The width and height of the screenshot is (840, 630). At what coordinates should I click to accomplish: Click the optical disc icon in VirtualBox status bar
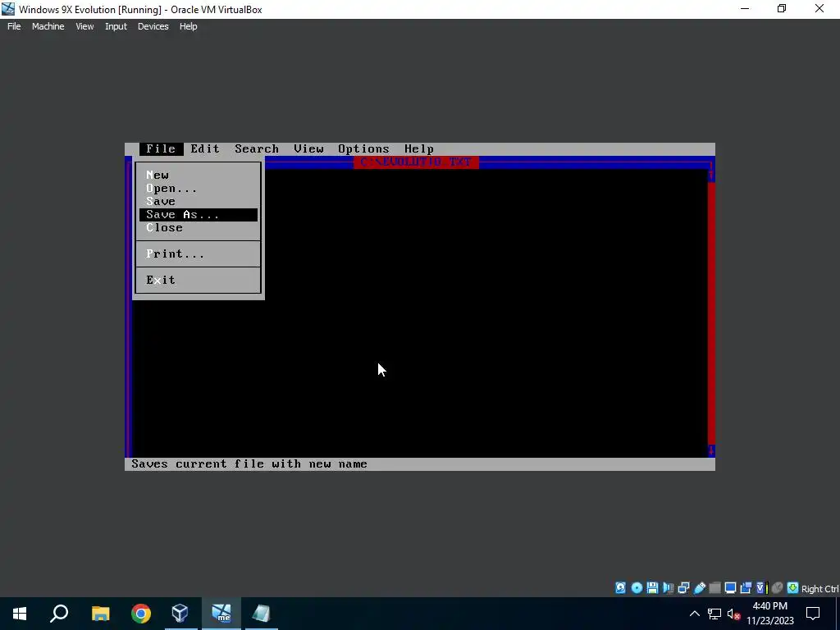[637, 587]
